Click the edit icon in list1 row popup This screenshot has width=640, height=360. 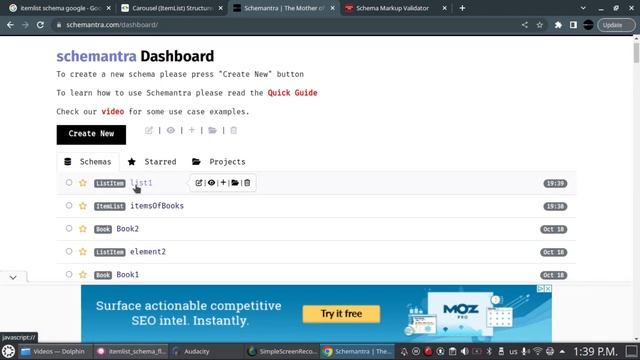tap(199, 183)
